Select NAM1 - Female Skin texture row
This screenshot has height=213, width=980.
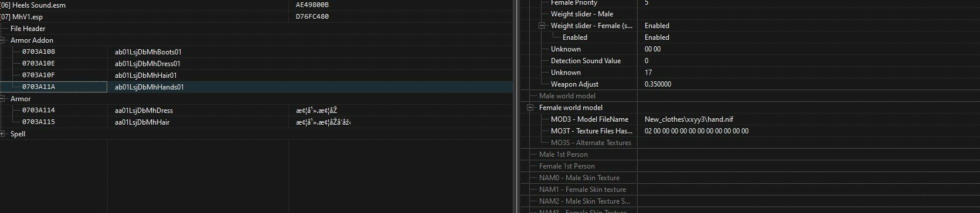click(583, 190)
